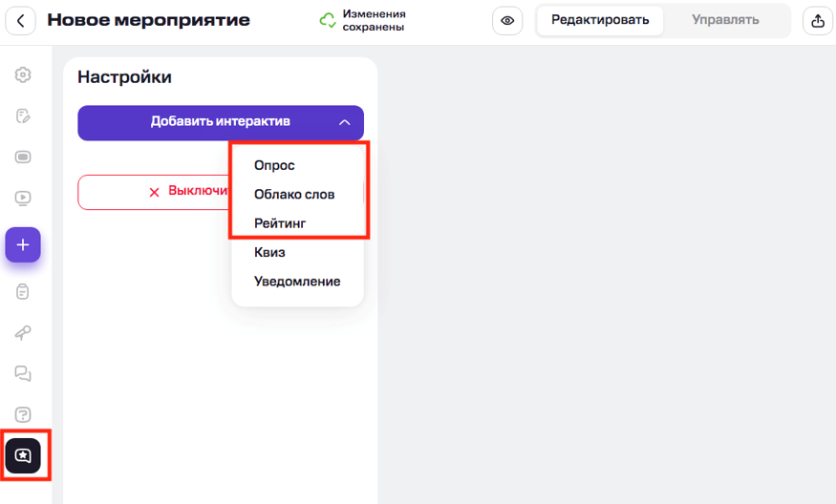The height and width of the screenshot is (504, 836).
Task: Select Рейтинг in the dropdown menu
Action: (x=280, y=223)
